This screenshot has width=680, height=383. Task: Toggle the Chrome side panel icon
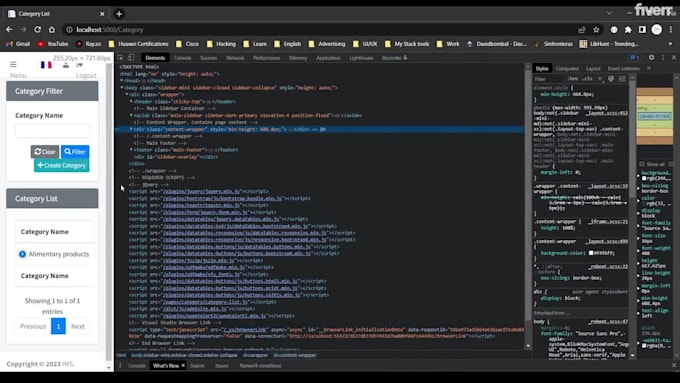[x=642, y=29]
